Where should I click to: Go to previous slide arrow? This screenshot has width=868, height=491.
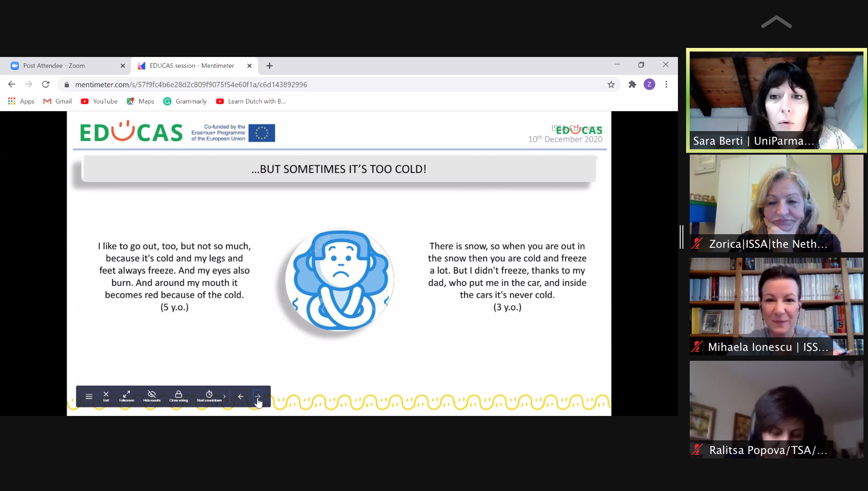(x=241, y=397)
